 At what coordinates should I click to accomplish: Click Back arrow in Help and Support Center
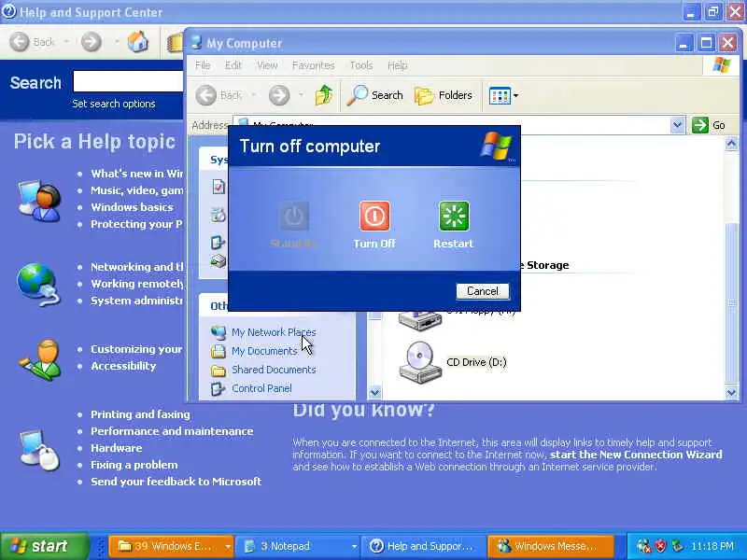click(x=20, y=42)
